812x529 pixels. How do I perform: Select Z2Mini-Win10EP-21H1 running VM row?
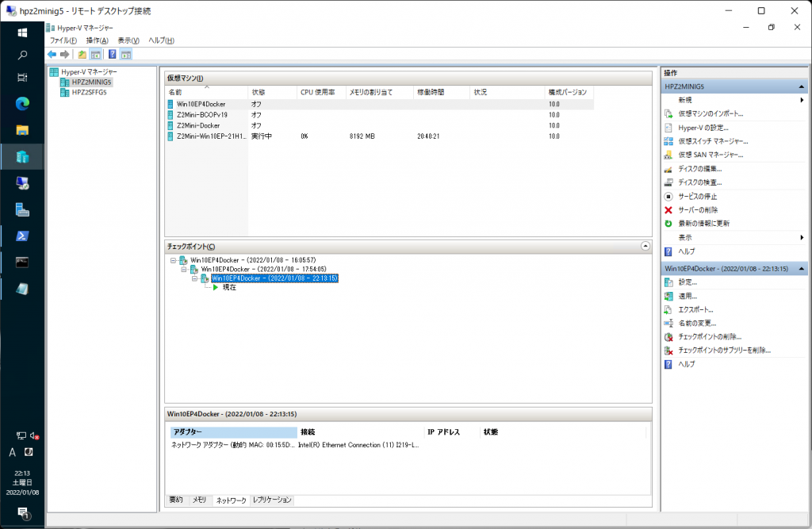tap(379, 136)
